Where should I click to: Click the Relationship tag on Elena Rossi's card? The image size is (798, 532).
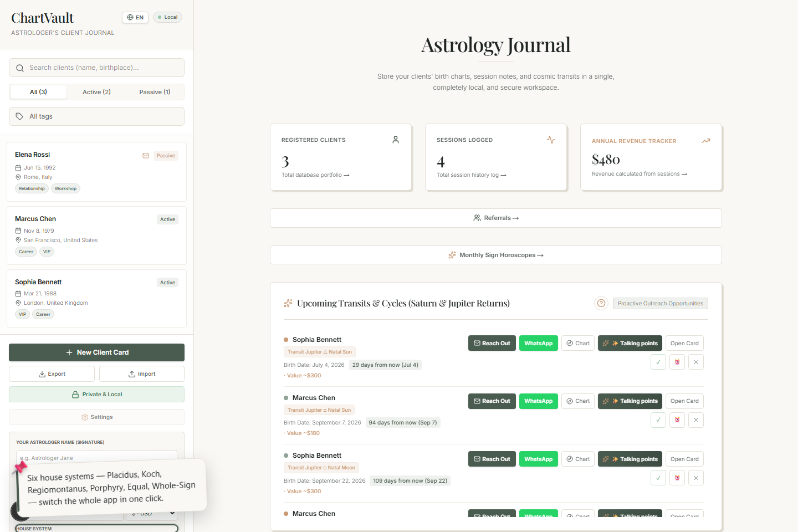32,188
